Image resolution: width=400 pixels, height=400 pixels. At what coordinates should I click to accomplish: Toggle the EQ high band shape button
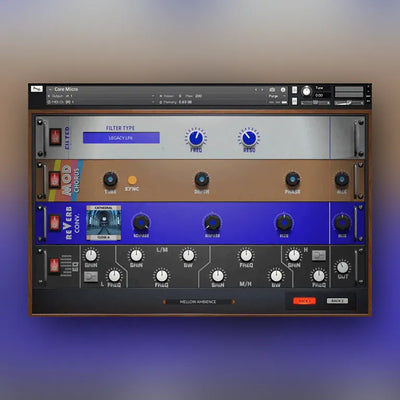(319, 256)
